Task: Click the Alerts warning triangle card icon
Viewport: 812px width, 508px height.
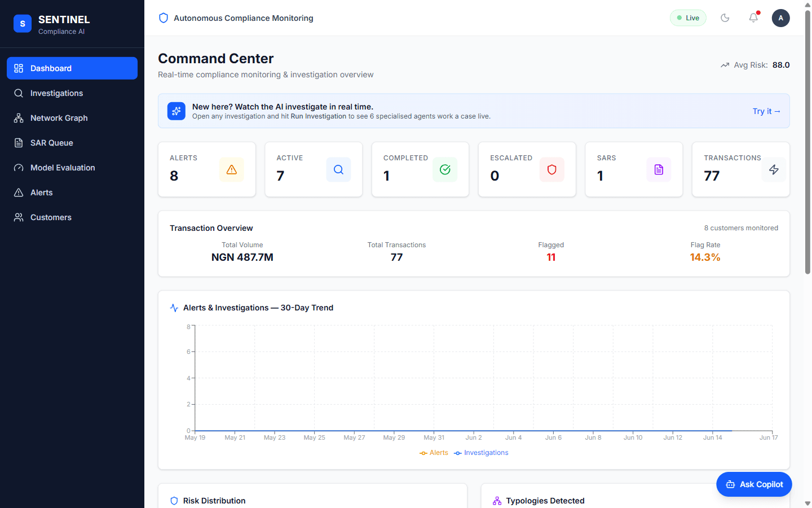Action: click(231, 169)
